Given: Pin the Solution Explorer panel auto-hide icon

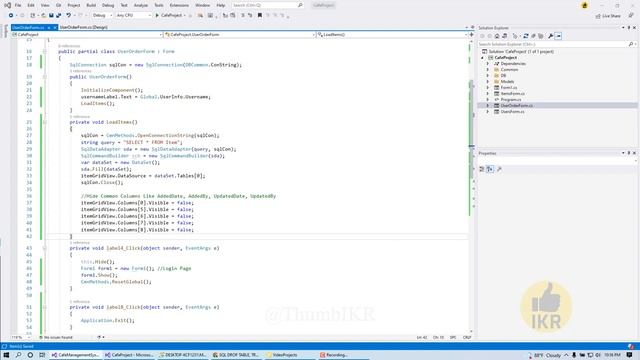Looking at the screenshot, I should 629,28.
